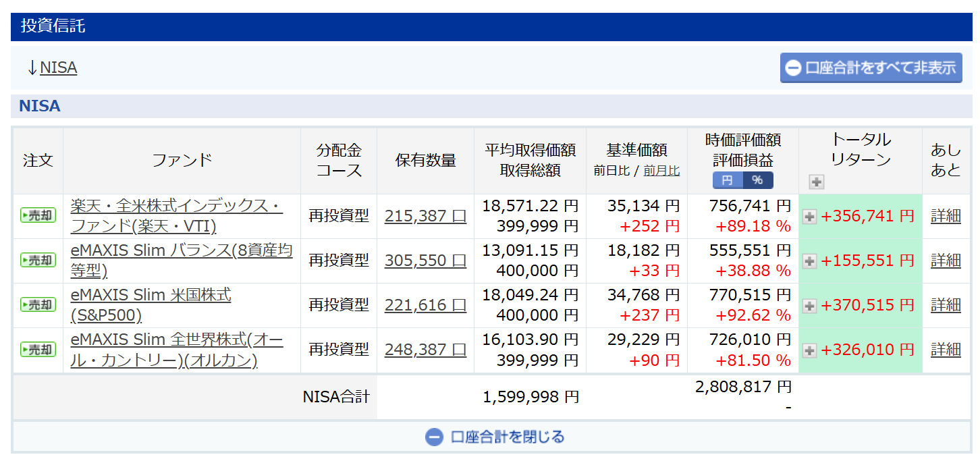Expand total return for +370,515 円 row
Viewport: 980px width, 459px height.
click(x=809, y=305)
